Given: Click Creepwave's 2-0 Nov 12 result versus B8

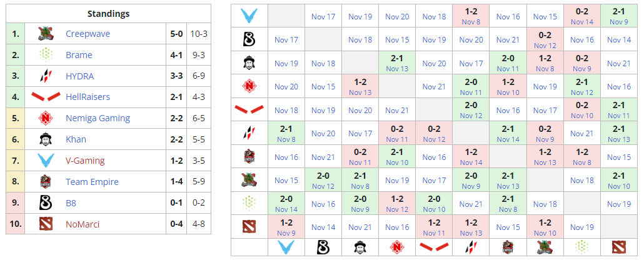Looking at the screenshot, I should click(x=323, y=181).
